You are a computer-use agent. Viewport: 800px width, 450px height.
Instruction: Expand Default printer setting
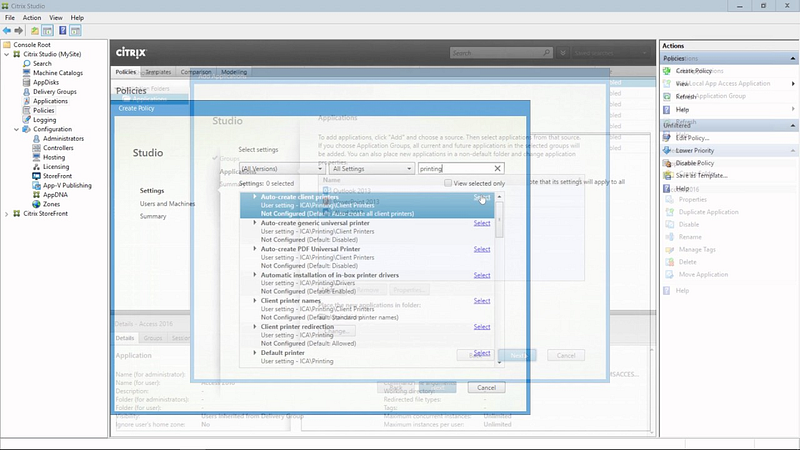click(x=255, y=353)
